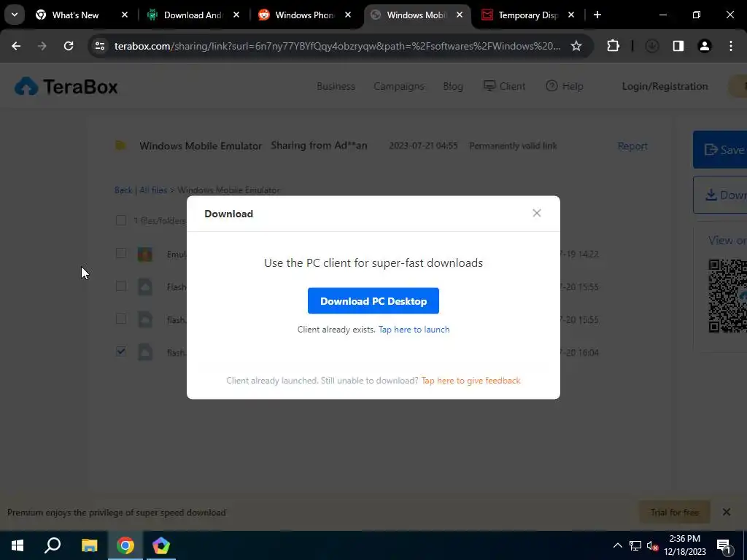The image size is (747, 560).
Task: Click the Back breadcrumb link
Action: [123, 190]
